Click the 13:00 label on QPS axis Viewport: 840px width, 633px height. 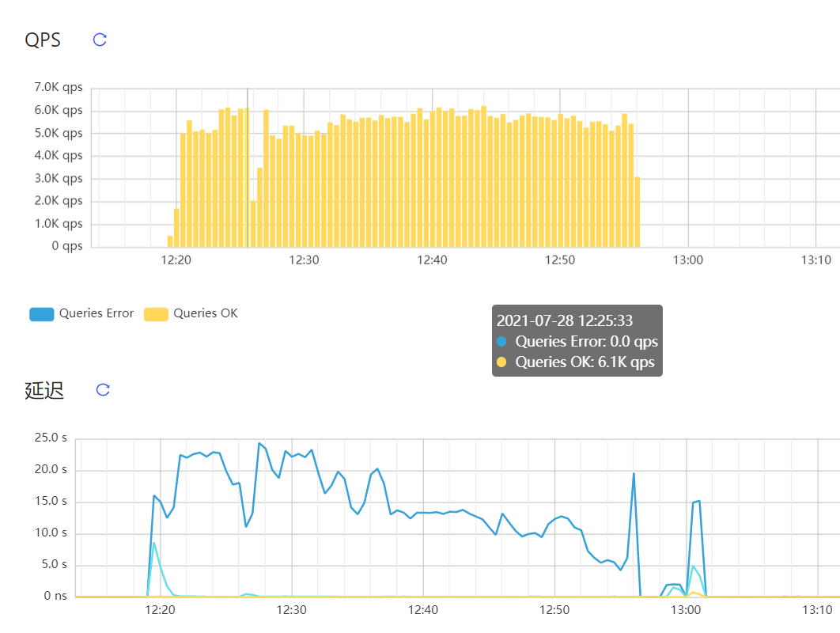(x=688, y=260)
